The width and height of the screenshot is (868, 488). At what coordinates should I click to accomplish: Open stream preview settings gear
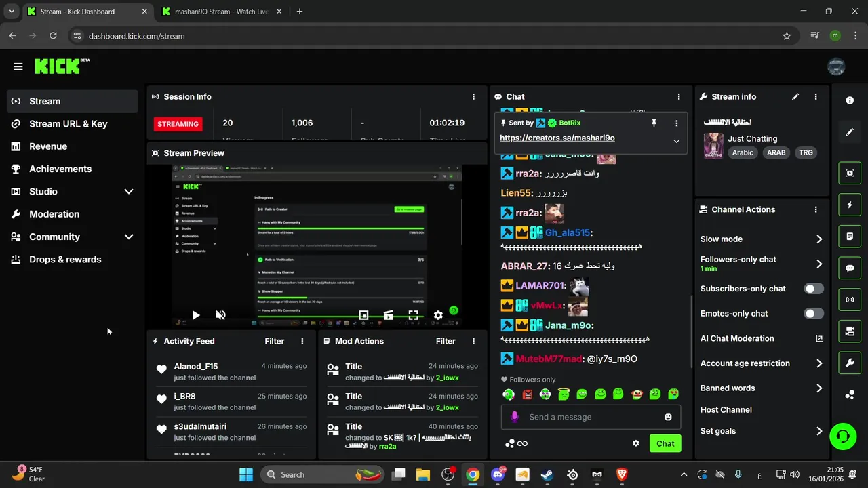438,315
